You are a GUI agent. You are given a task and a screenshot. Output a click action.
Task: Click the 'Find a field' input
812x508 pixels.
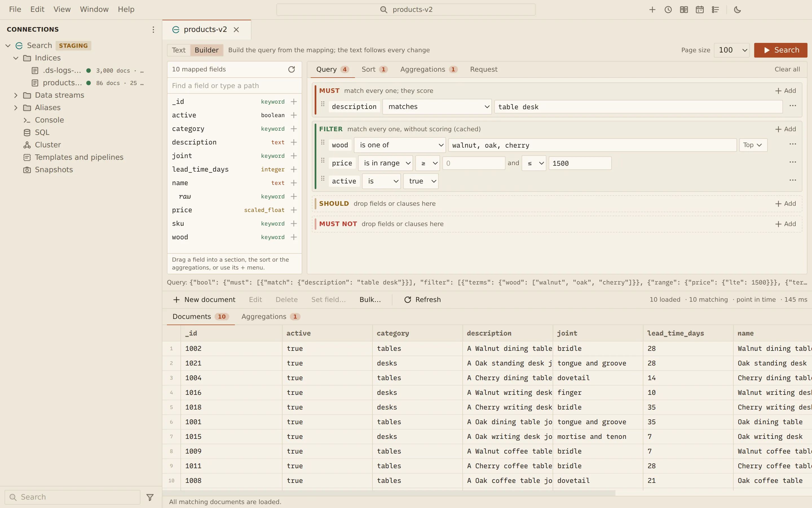coord(234,86)
